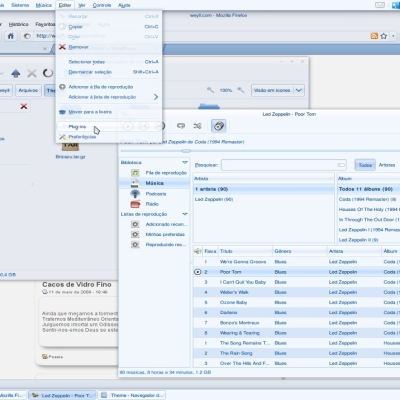Screen dimensions: 400x400
Task: Click the mail envelope icon in top panel
Action: (380, 5)
